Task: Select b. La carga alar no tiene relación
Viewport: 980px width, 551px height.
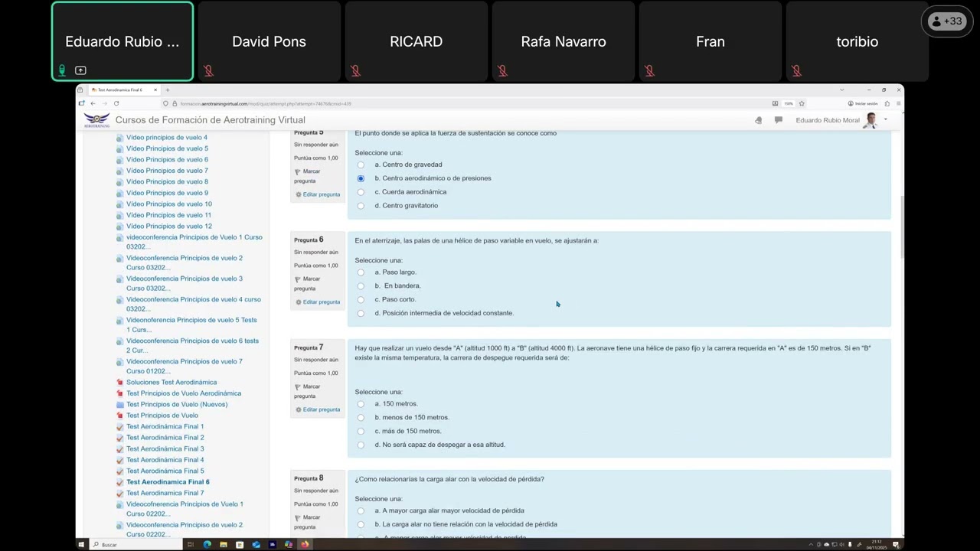Action: tap(361, 525)
